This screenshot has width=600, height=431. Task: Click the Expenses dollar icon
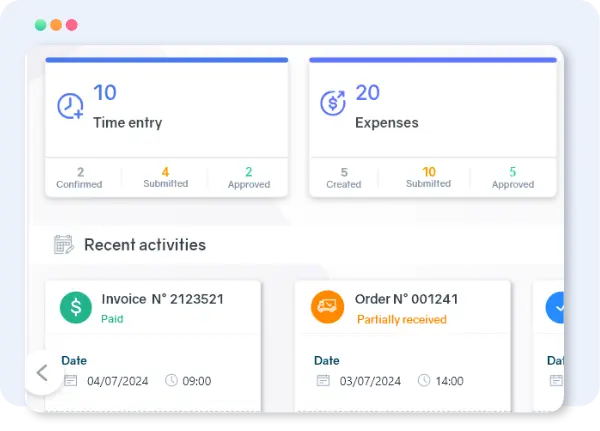[x=332, y=103]
